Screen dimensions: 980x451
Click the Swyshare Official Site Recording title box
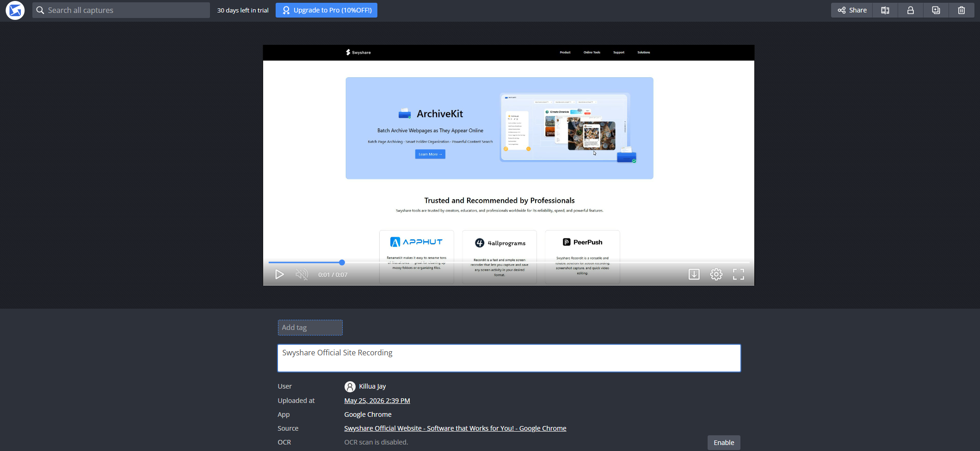(x=509, y=358)
